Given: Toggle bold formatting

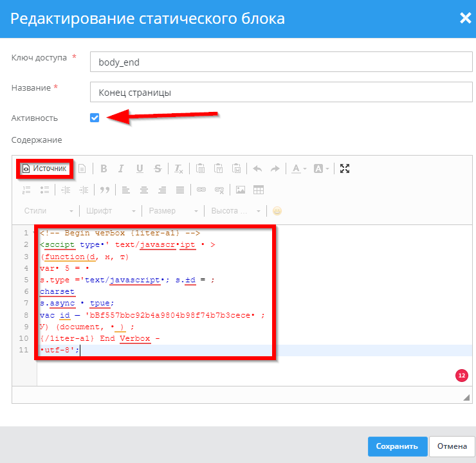Looking at the screenshot, I should click(103, 168).
